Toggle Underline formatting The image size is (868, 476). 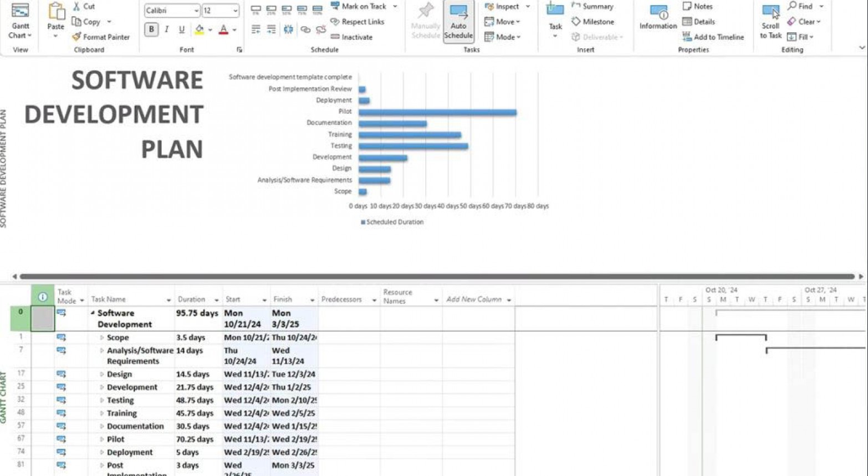[182, 29]
